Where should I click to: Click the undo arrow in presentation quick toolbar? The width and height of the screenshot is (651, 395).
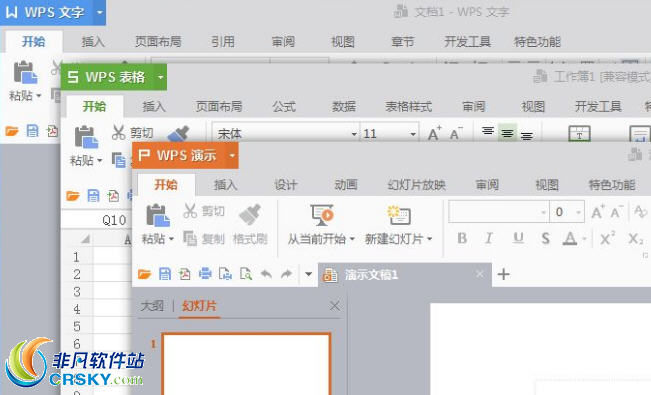pyautogui.click(x=266, y=274)
